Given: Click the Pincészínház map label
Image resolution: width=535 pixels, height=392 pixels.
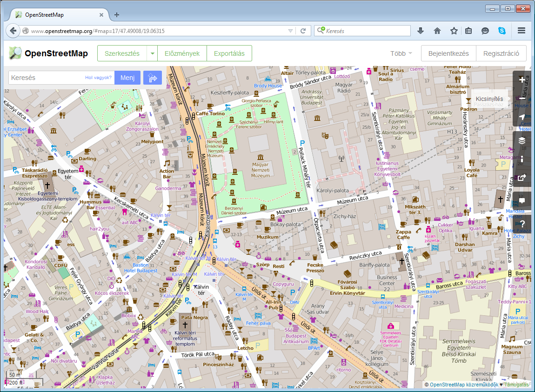Looking at the screenshot, I should click(218, 365).
